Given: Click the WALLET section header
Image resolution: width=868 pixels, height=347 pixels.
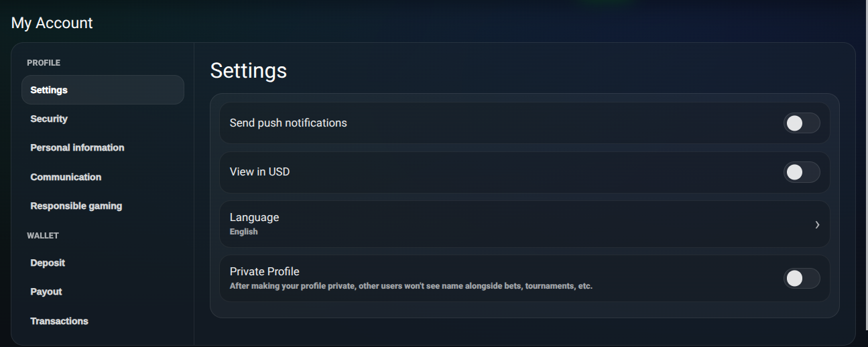Looking at the screenshot, I should [43, 236].
